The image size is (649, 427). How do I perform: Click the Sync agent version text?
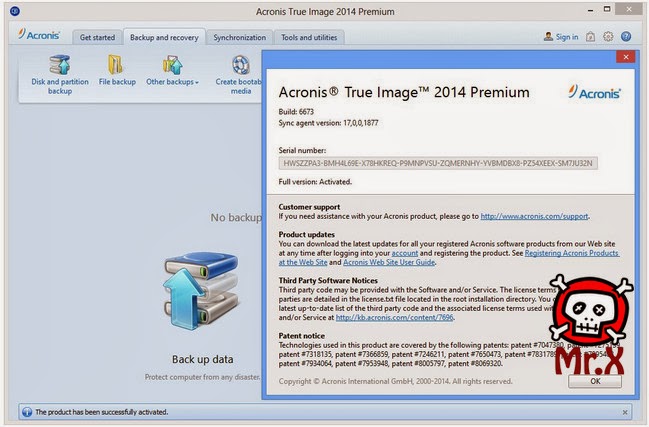(x=328, y=123)
